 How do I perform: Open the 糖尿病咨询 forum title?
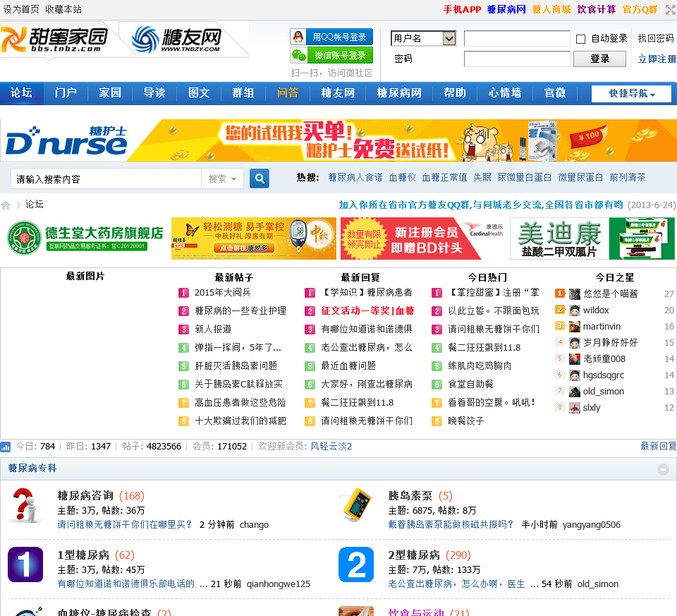coord(85,495)
